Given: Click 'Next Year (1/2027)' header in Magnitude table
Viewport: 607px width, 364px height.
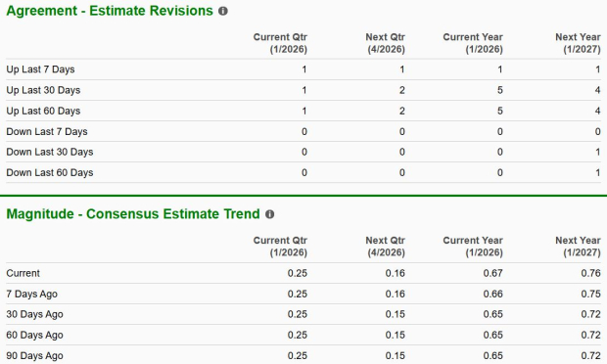Looking at the screenshot, I should click(578, 247).
